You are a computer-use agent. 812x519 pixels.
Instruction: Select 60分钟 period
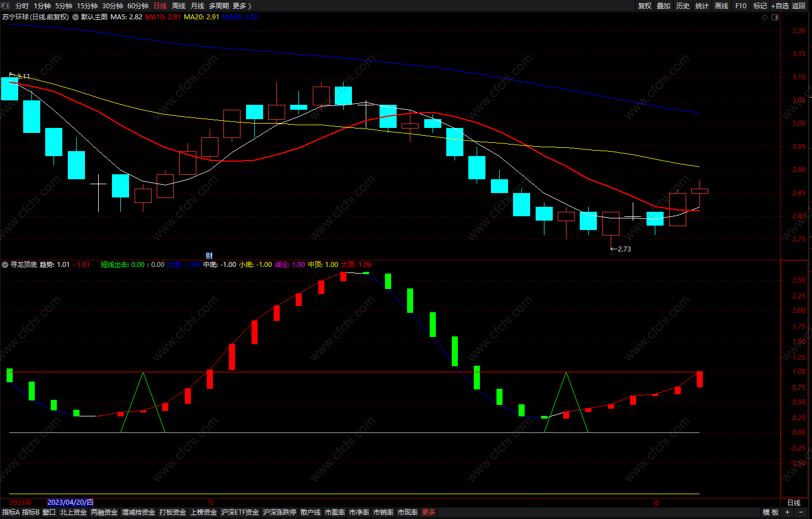point(138,6)
